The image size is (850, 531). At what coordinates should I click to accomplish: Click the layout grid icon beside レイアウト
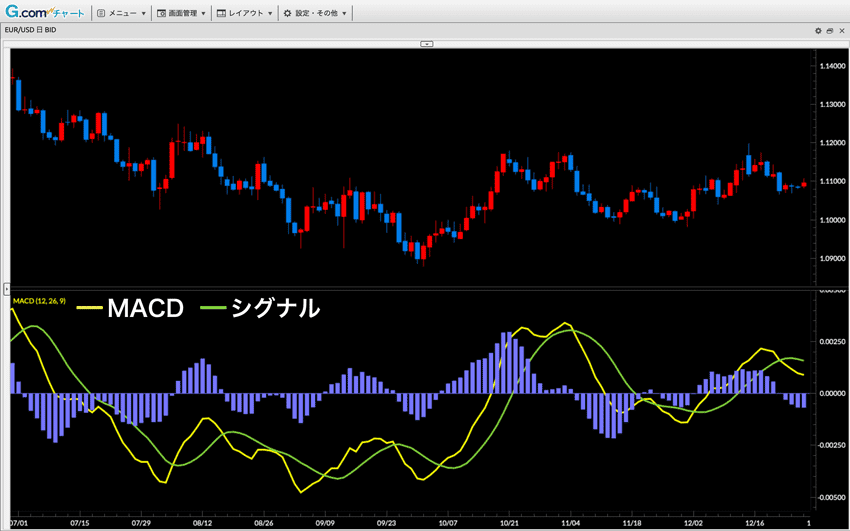(220, 14)
